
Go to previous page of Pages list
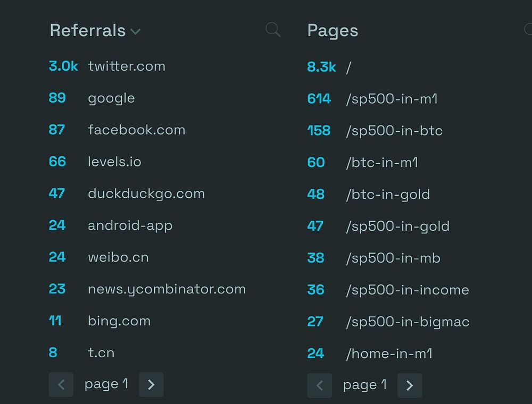coord(320,385)
